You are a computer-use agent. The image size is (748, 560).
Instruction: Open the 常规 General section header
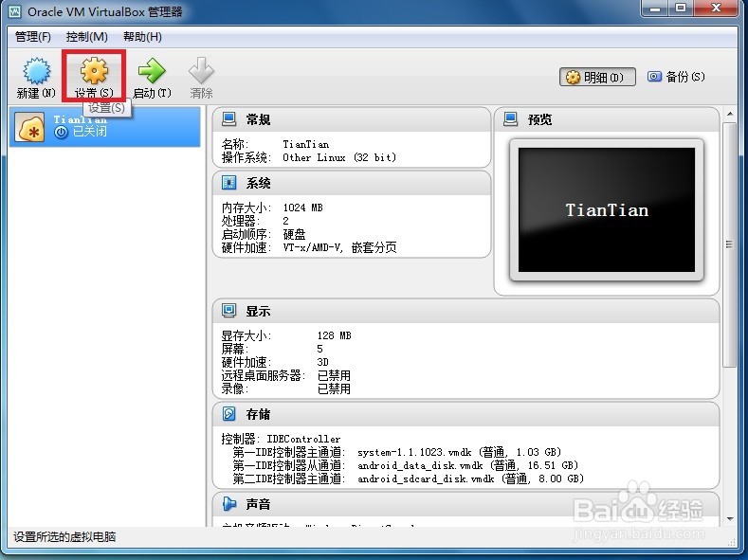coord(352,119)
